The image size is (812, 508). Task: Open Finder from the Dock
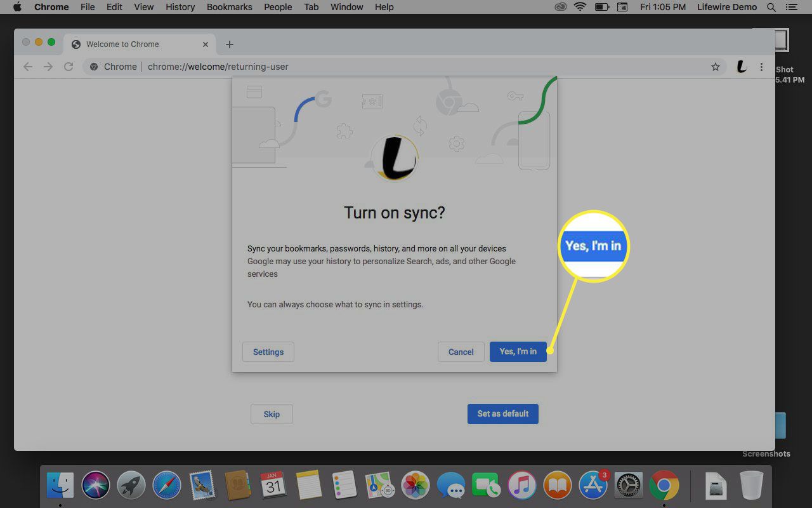pyautogui.click(x=60, y=486)
